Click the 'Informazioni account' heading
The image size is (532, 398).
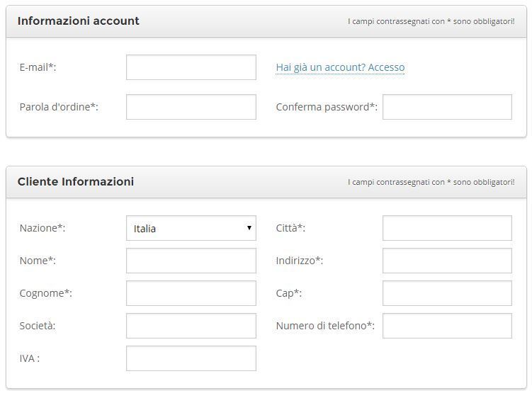[x=79, y=21]
